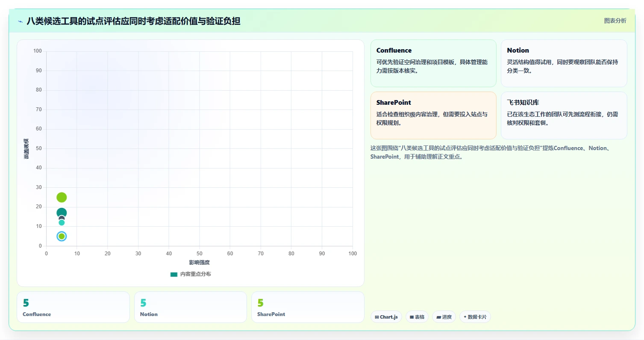Click the SharePoint stat card showing 5

tap(308, 307)
